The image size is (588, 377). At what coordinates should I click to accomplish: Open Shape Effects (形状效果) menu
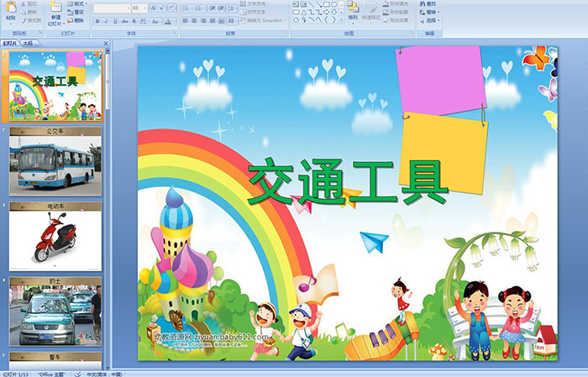pyautogui.click(x=397, y=20)
